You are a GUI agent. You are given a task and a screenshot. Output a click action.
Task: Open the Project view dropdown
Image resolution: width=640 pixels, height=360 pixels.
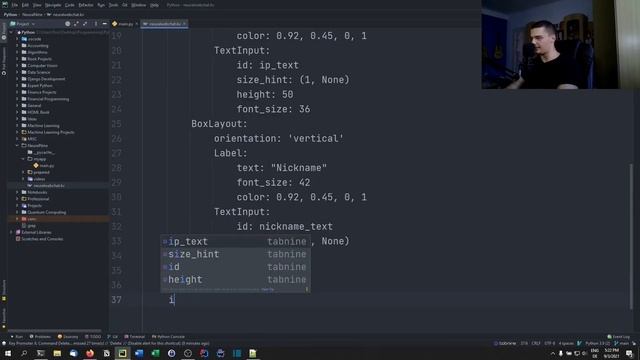pos(23,24)
